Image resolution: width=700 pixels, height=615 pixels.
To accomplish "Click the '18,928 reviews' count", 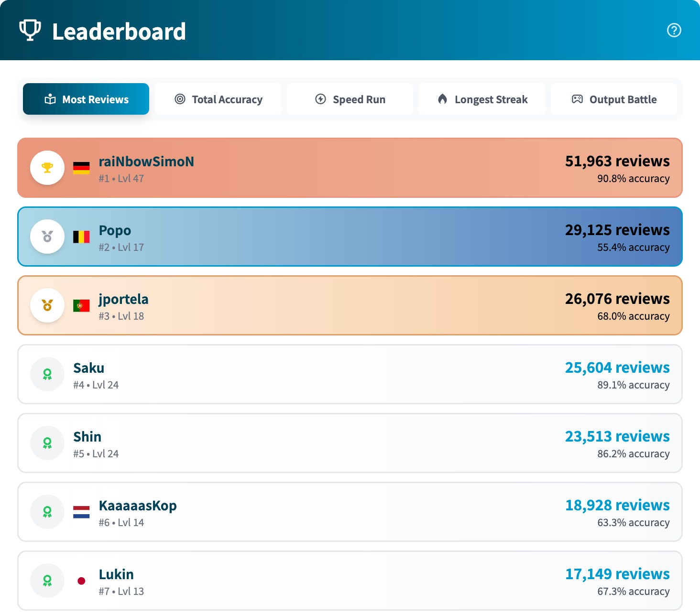I will pyautogui.click(x=617, y=505).
